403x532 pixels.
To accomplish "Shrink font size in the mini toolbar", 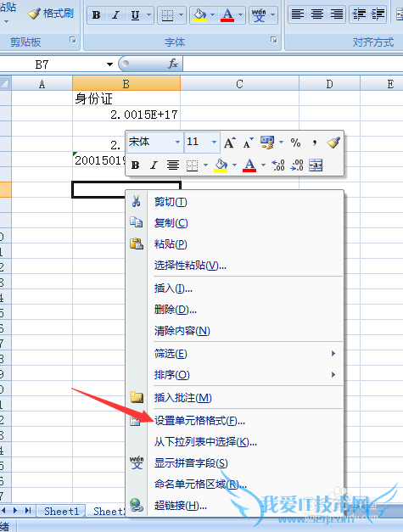I will pyautogui.click(x=249, y=143).
